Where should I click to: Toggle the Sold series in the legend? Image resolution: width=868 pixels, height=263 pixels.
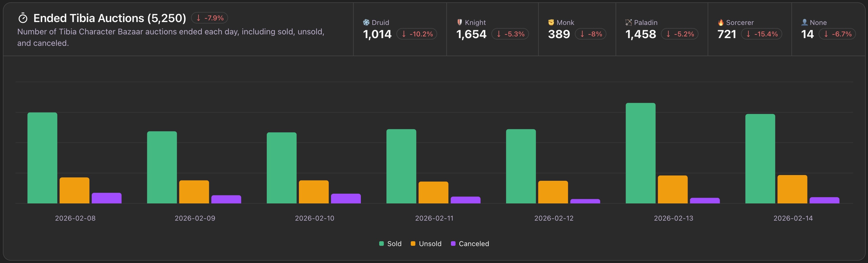click(390, 244)
